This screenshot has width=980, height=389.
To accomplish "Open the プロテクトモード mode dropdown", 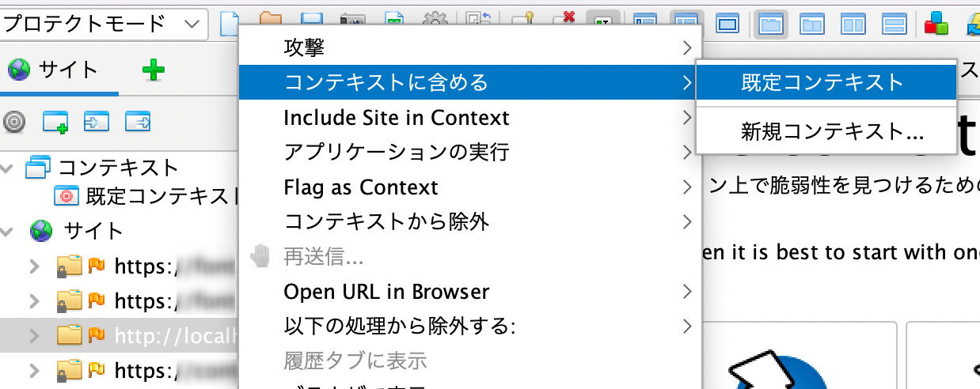I will point(104,24).
